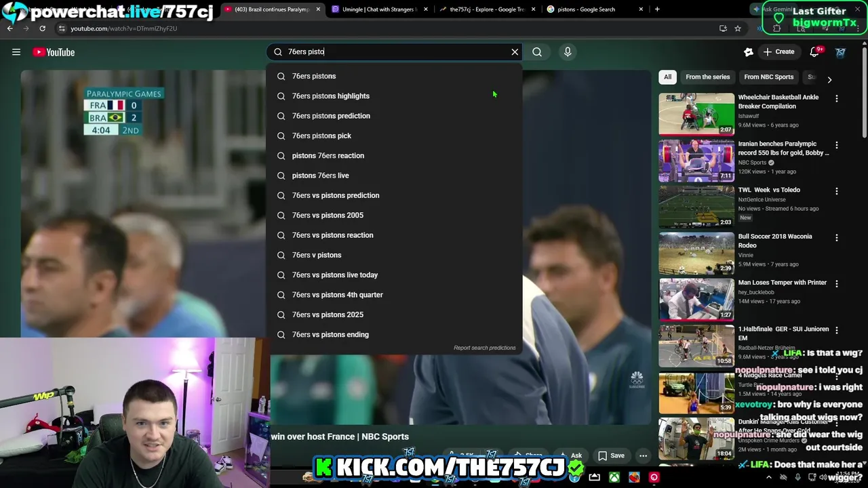Save the video with the Save button
This screenshot has height=488, width=868.
pyautogui.click(x=611, y=455)
